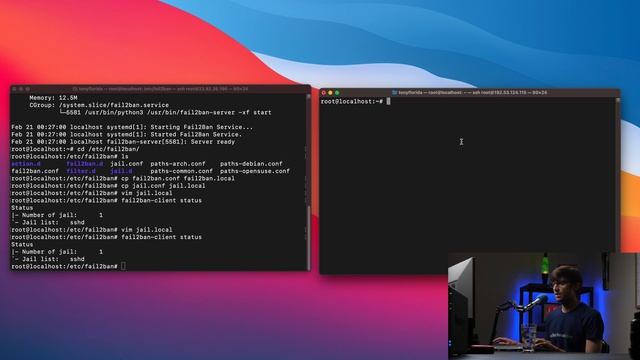Click 'paths-debian.conf' in the ls listing
The image size is (640, 360).
point(251,164)
